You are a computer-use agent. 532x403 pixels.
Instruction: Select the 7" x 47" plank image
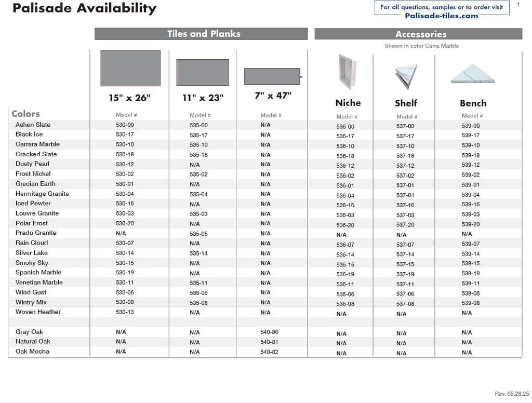coord(272,76)
